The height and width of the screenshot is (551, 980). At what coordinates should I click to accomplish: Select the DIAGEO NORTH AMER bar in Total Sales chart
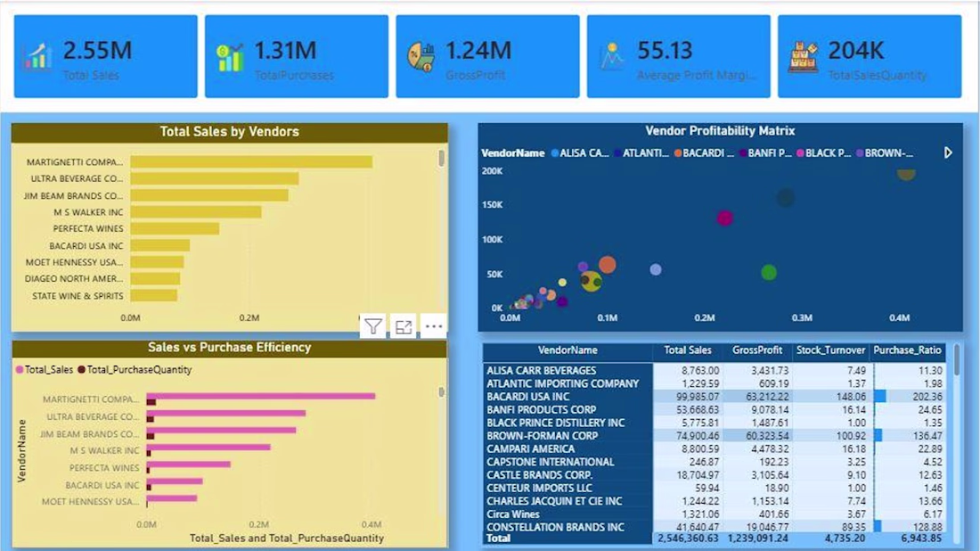(155, 279)
